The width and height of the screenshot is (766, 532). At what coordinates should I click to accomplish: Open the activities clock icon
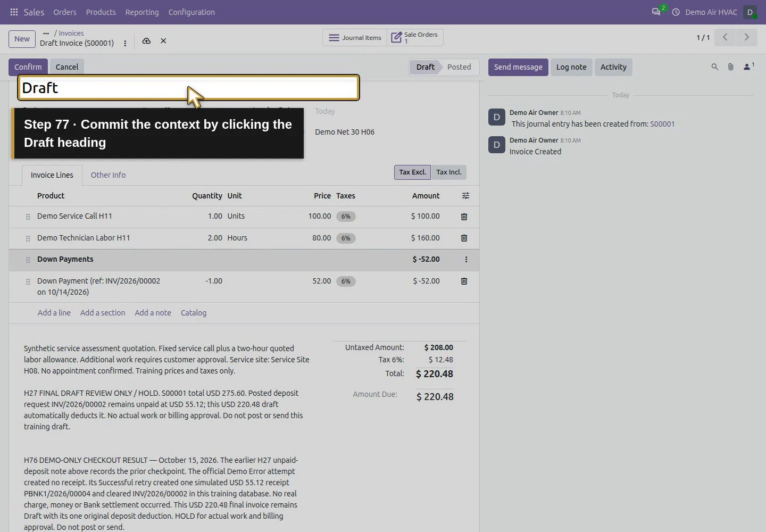click(x=676, y=12)
